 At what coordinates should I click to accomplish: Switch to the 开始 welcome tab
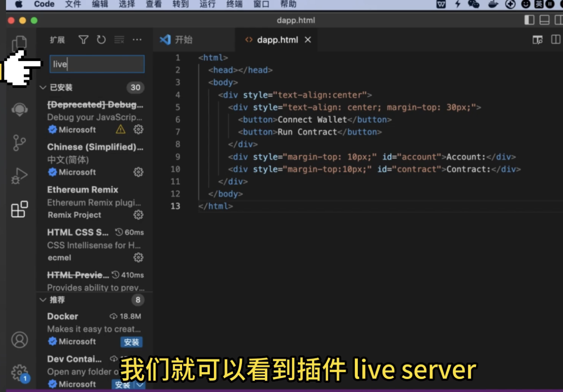[183, 40]
